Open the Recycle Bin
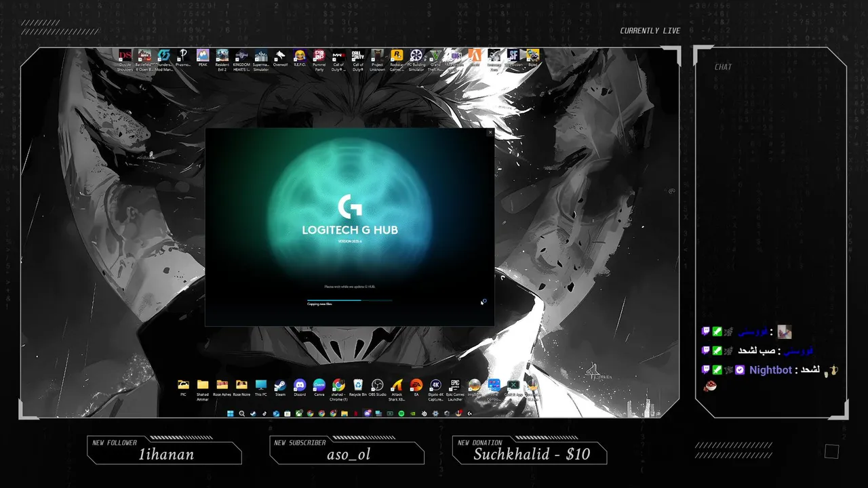The image size is (868, 488). (358, 388)
